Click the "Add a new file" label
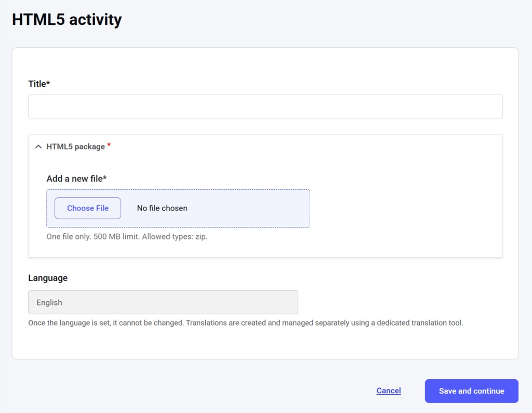532x413 pixels. 74,179
